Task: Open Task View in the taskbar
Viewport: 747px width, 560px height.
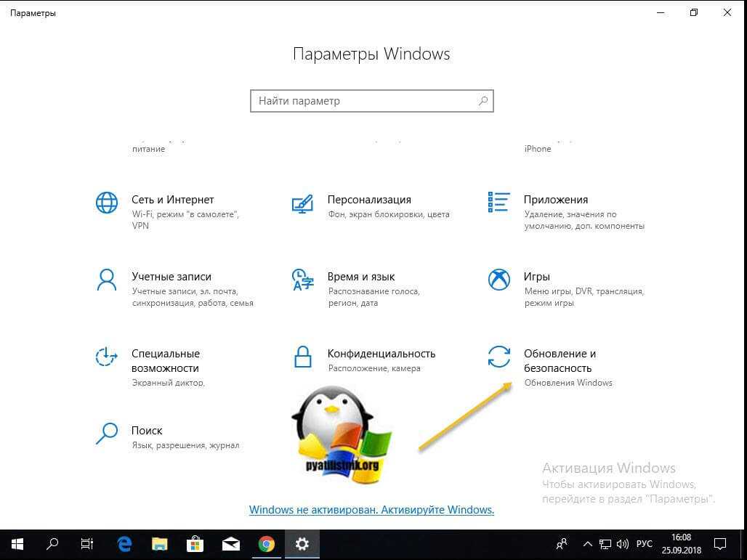Action: pyautogui.click(x=86, y=543)
